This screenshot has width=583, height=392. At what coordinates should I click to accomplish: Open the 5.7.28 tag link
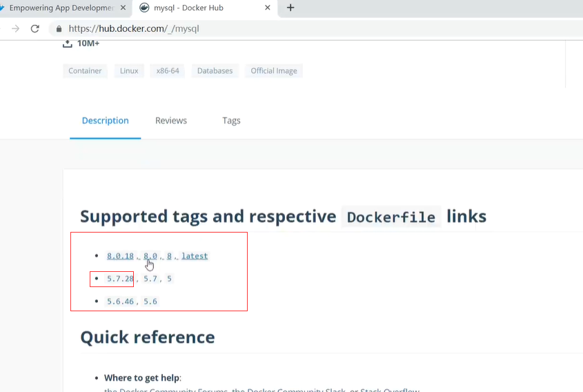(x=120, y=279)
